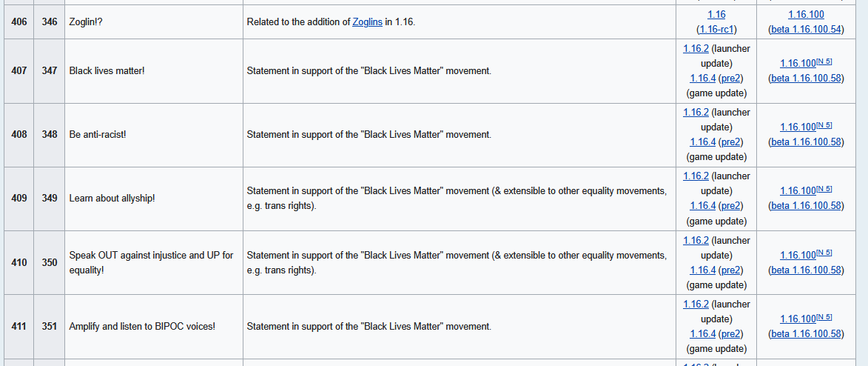Open 1.16.100 link in Amplify and listen row
This screenshot has height=366, width=868.
[797, 319]
